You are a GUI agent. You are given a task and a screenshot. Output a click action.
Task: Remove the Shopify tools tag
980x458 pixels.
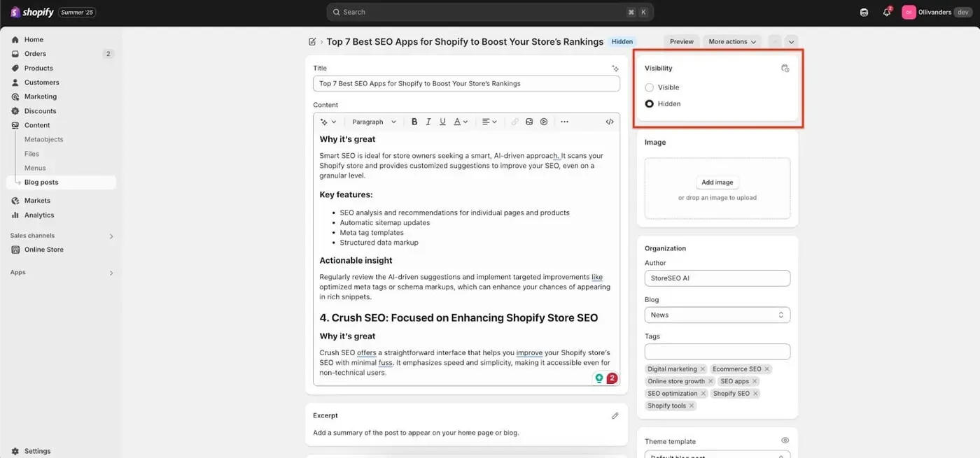pos(691,406)
